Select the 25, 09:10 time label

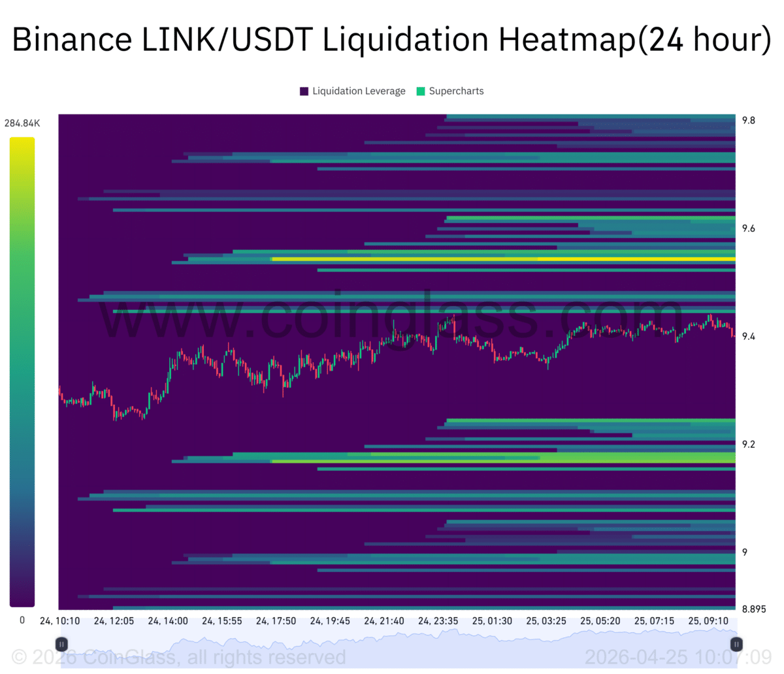coord(708,621)
